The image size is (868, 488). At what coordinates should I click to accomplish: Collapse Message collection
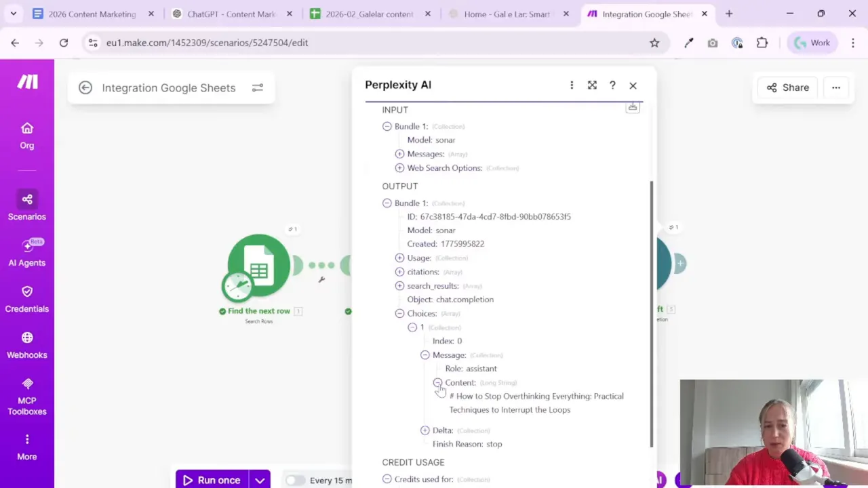425,354
